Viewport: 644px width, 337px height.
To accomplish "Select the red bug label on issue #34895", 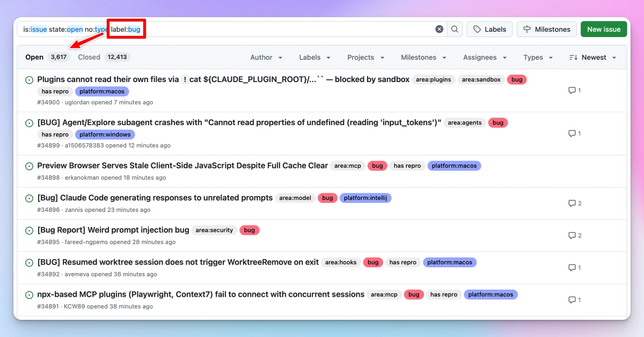I will tap(249, 230).
